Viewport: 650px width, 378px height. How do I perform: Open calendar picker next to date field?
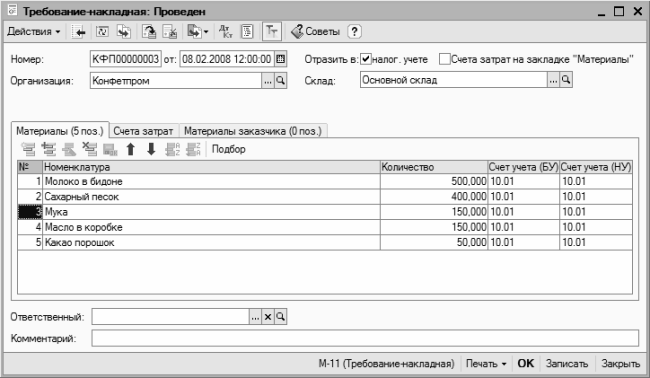281,59
